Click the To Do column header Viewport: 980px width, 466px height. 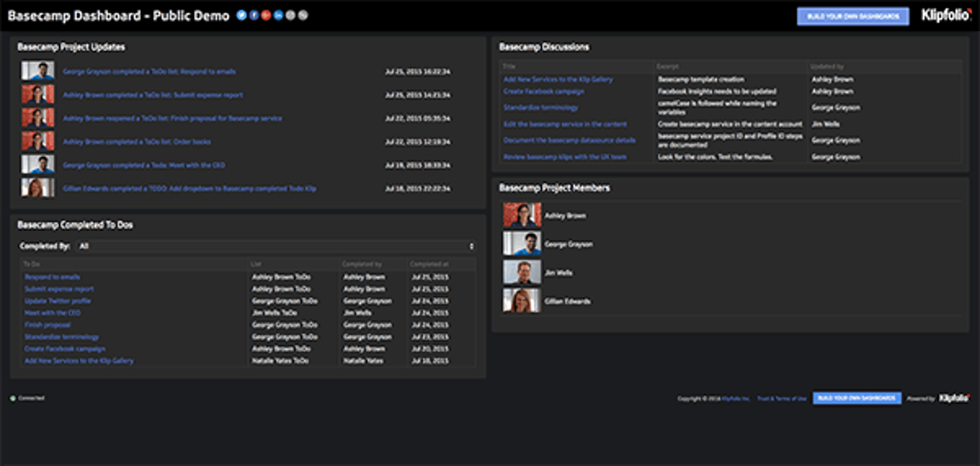pyautogui.click(x=32, y=264)
